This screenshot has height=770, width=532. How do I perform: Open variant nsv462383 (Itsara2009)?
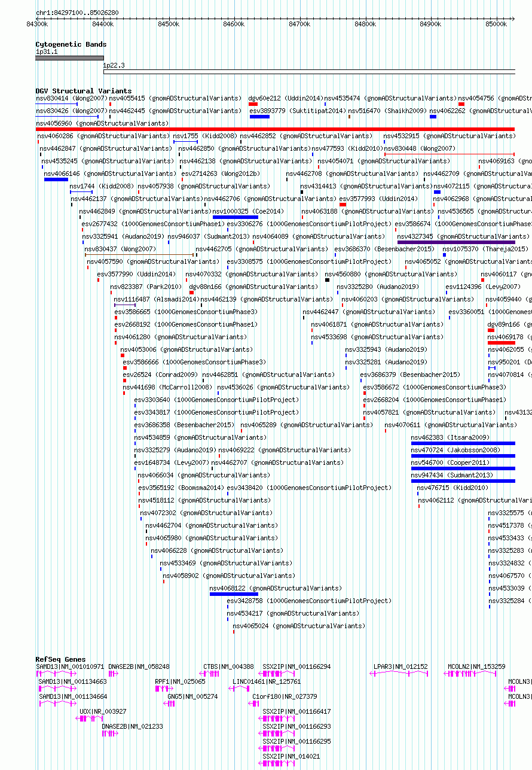tap(450, 437)
